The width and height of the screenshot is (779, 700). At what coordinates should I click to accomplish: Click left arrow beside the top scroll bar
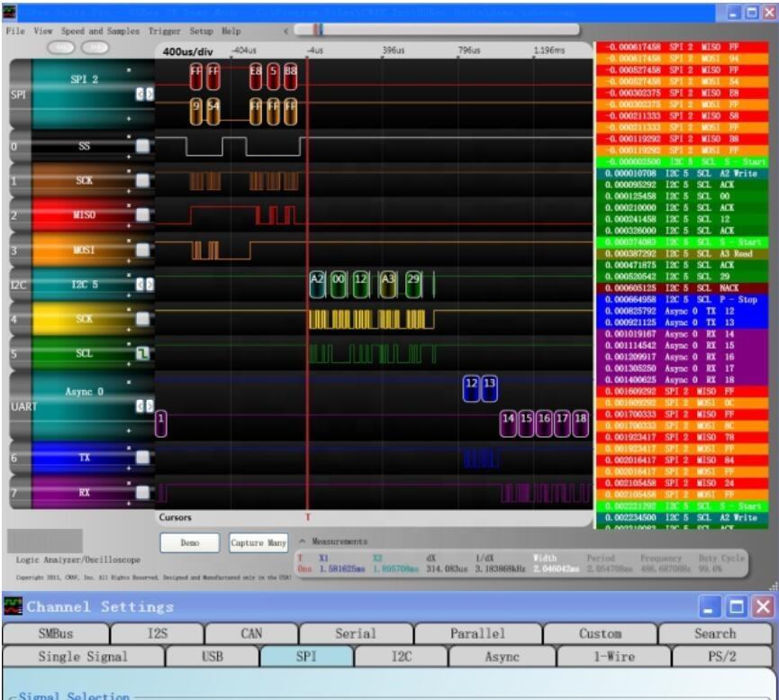[285, 31]
